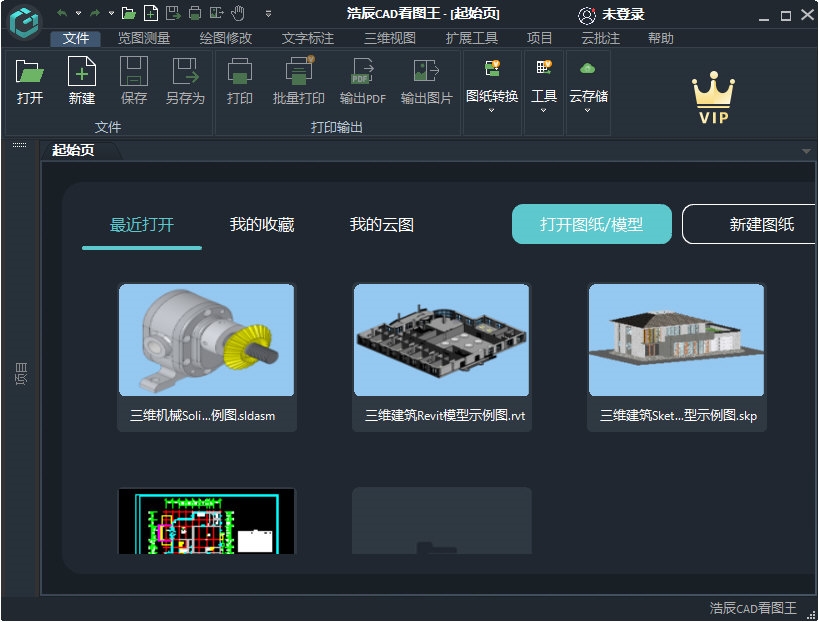Switch to the 文字标注 ribbon tab

[308, 38]
